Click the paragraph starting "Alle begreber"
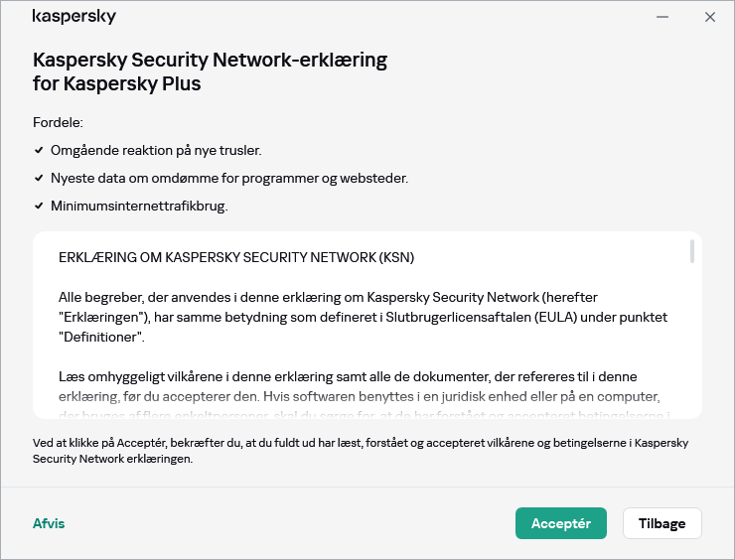The image size is (735, 560). coord(363,317)
